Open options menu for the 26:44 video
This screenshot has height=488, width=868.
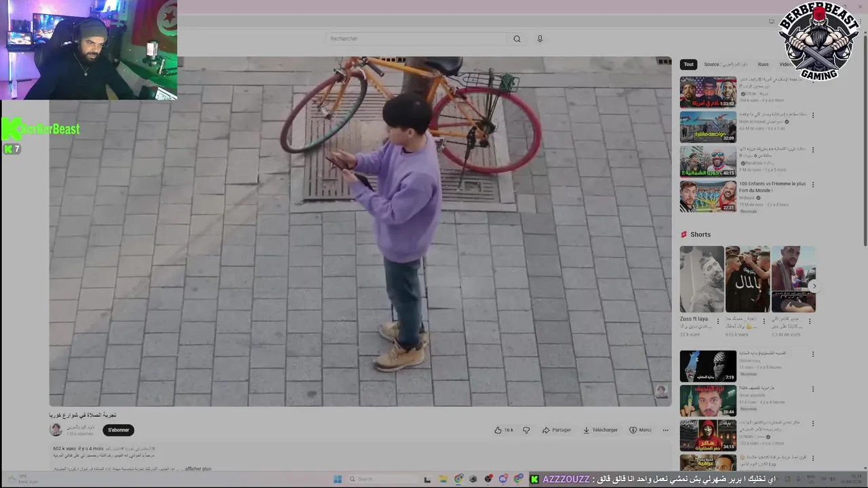pos(813,390)
